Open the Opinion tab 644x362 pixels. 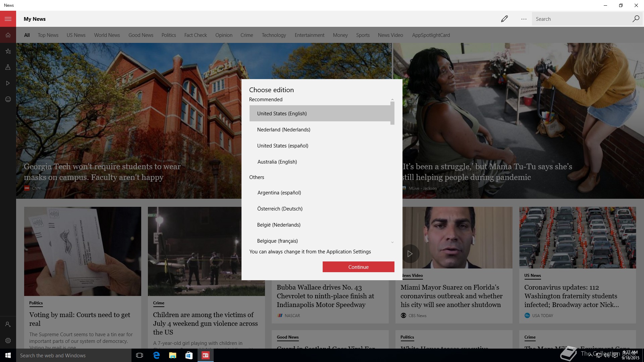[224, 35]
